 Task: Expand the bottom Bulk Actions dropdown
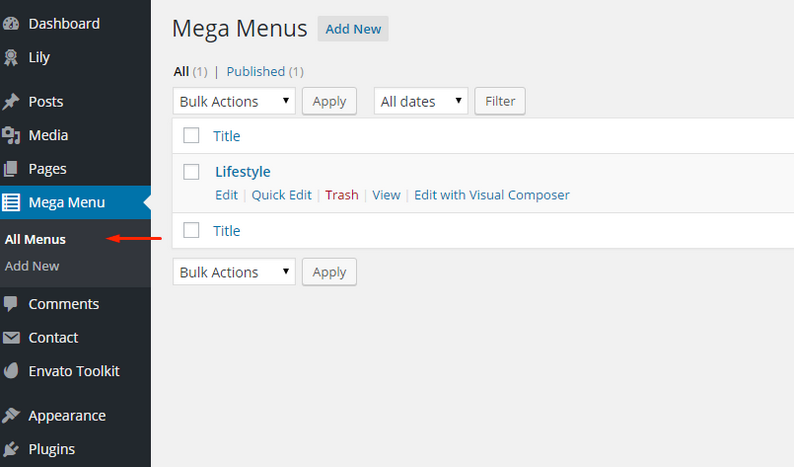tap(234, 272)
